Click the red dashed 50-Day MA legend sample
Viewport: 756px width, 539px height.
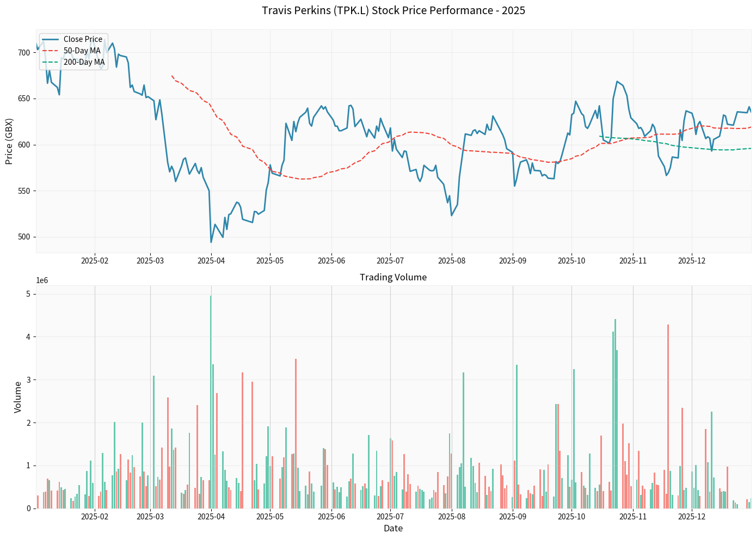51,51
